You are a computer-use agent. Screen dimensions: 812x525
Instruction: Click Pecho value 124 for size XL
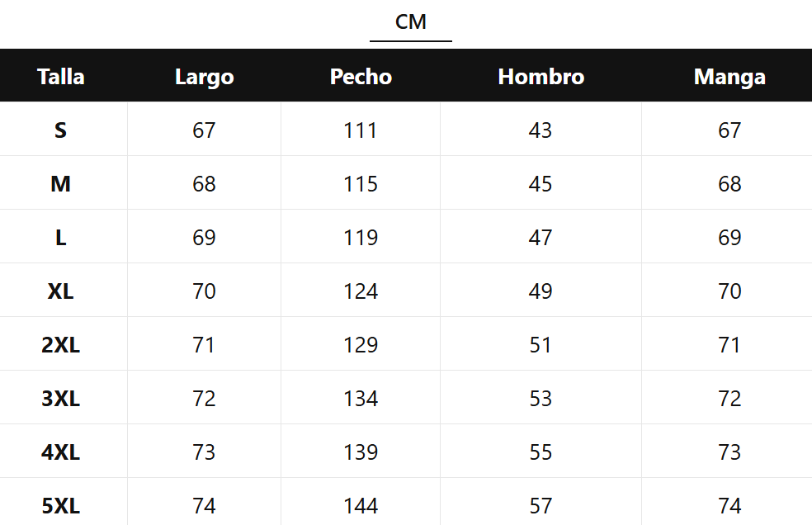(x=361, y=291)
